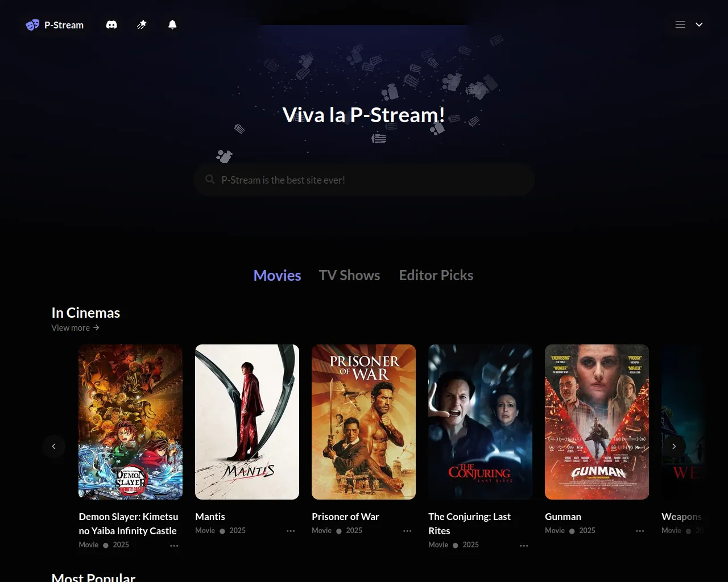The height and width of the screenshot is (582, 728).
Task: Open the hamburger menu icon
Action: coord(680,24)
